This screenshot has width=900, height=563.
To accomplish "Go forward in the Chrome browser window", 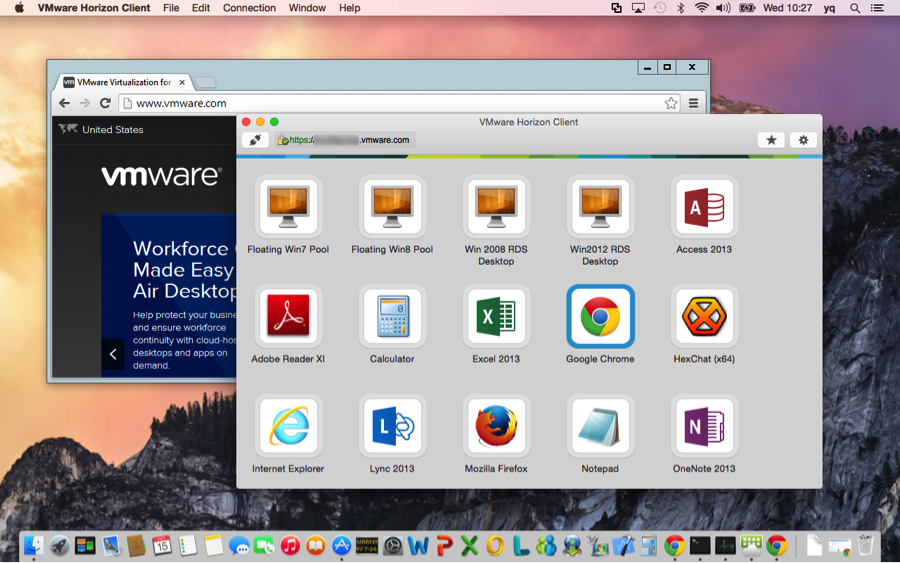I will pos(84,103).
